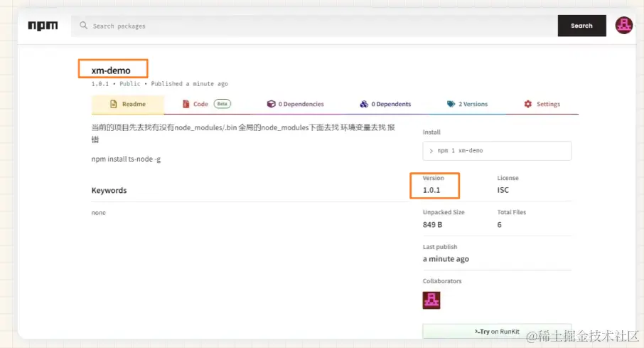Click the npm logo

pos(43,26)
